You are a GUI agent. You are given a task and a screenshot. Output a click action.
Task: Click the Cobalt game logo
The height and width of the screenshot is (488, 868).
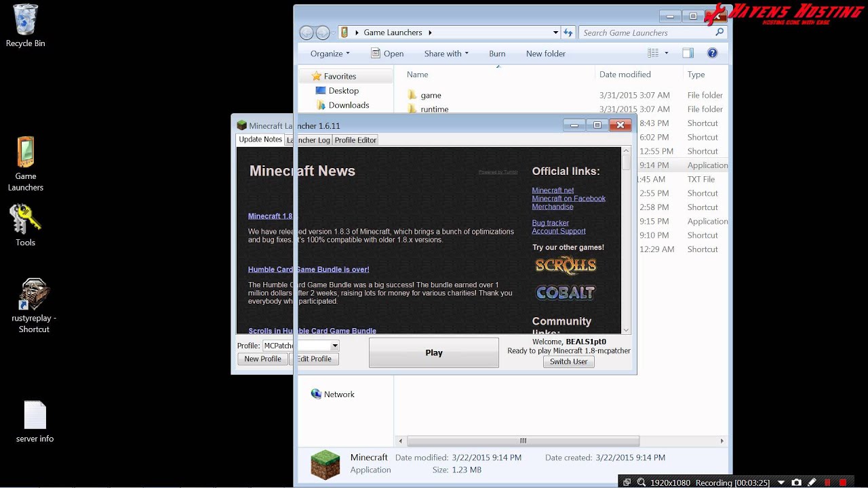click(566, 292)
